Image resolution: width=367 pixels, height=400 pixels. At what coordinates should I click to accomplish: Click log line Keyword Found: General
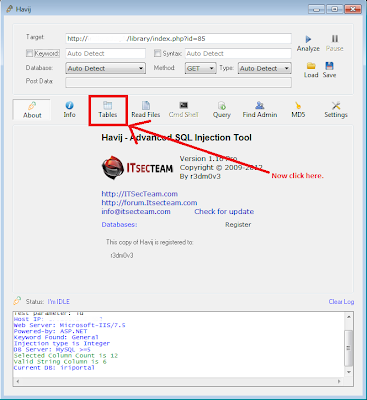pyautogui.click(x=56, y=337)
